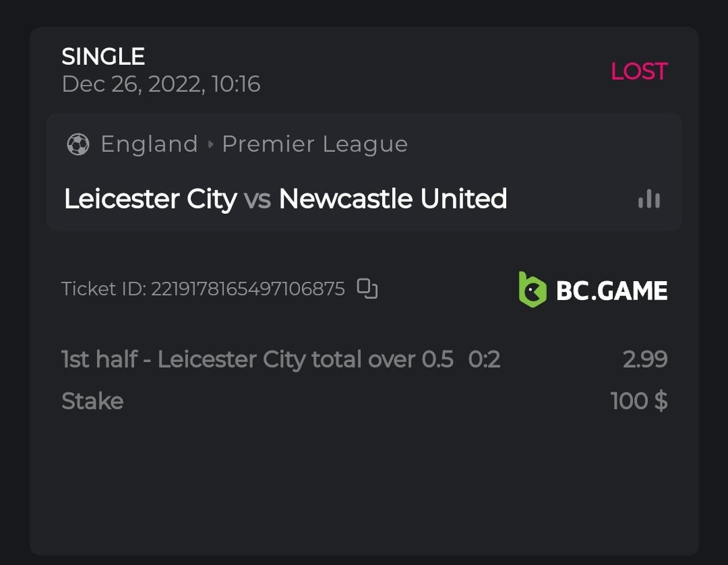Click the SINGLE bet type heading
Screen dimensions: 728x565
click(x=103, y=57)
